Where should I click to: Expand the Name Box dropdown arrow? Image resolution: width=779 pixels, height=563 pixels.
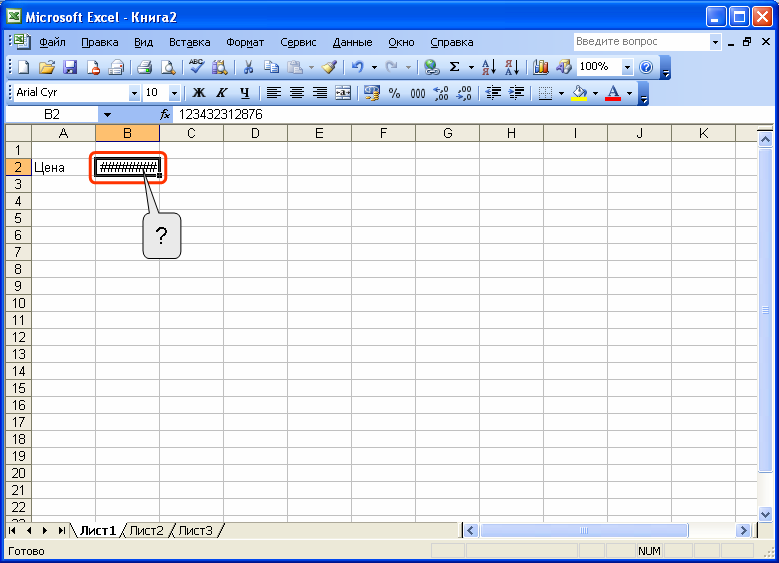pos(107,115)
